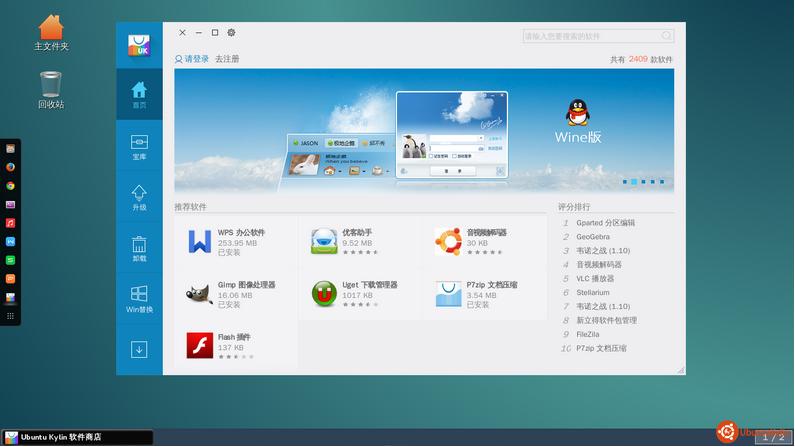Select the Win替换 sidebar item
This screenshot has height=447, width=795.
click(x=139, y=299)
